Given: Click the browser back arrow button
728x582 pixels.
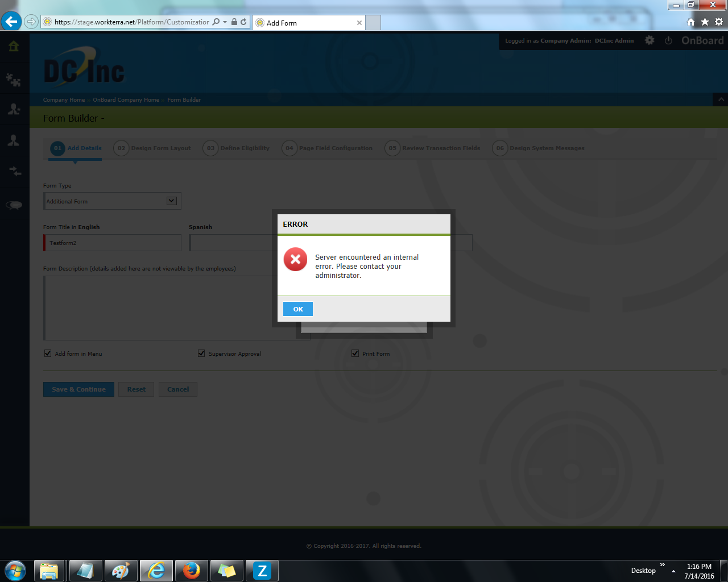Looking at the screenshot, I should 11,22.
